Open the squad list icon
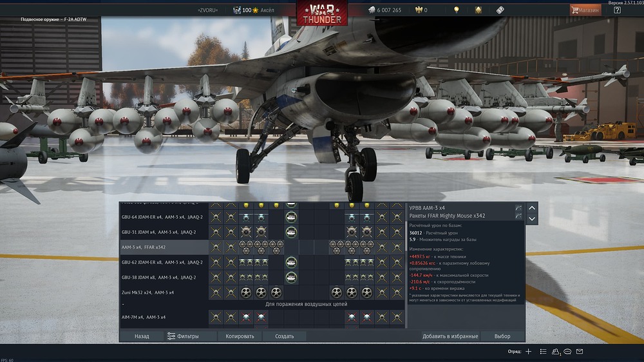The width and height of the screenshot is (644, 362). coord(543,351)
